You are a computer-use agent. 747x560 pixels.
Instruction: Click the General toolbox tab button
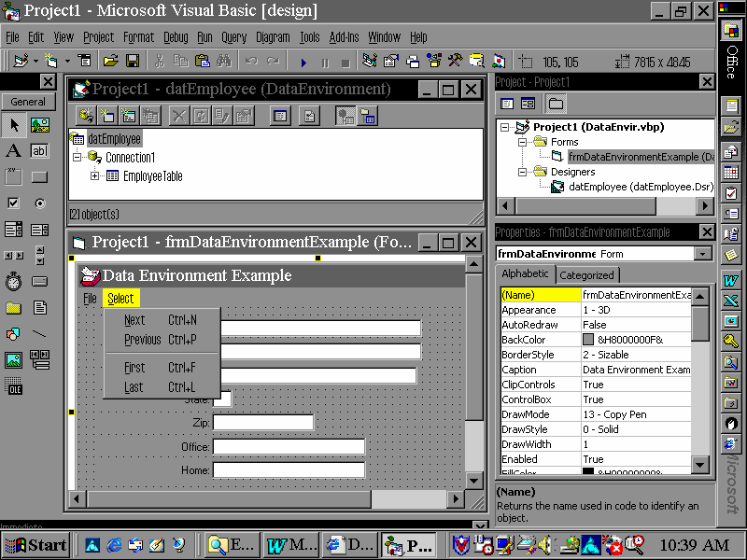pos(28,102)
